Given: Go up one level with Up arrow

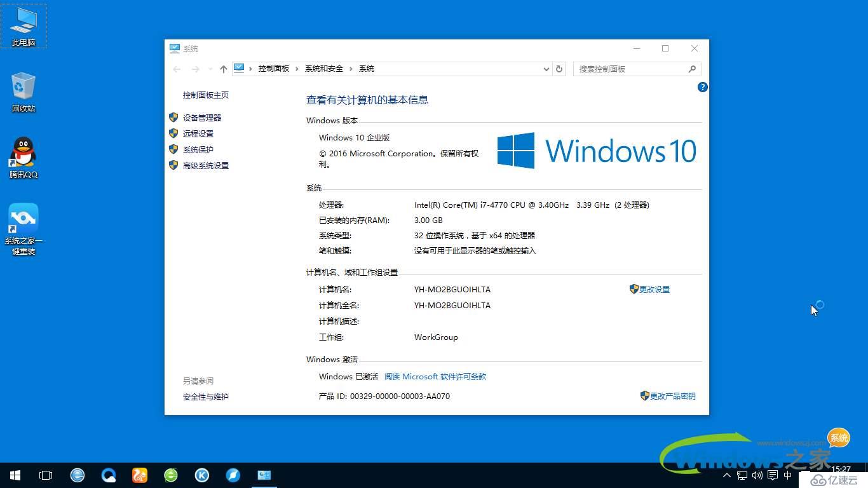Looking at the screenshot, I should [224, 69].
